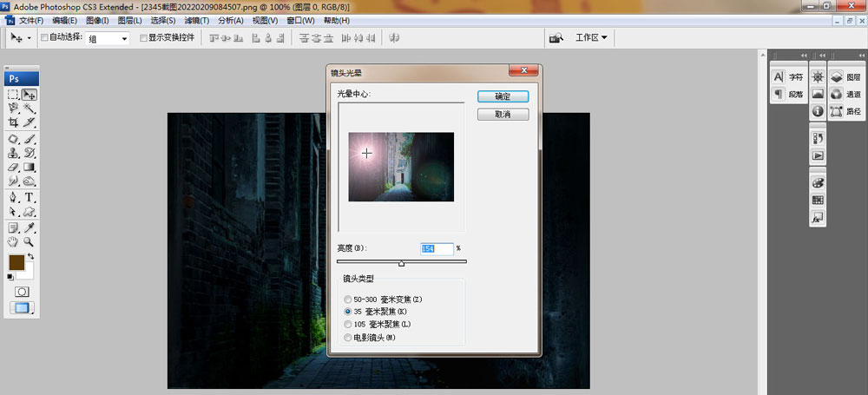The width and height of the screenshot is (868, 395).
Task: Select the Horizontal Type tool
Action: click(30, 198)
